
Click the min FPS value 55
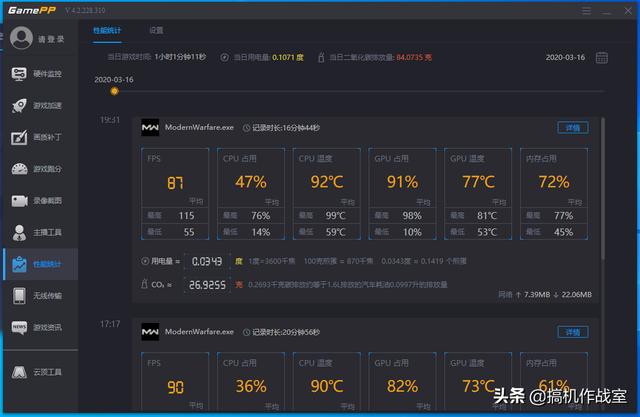pos(189,233)
